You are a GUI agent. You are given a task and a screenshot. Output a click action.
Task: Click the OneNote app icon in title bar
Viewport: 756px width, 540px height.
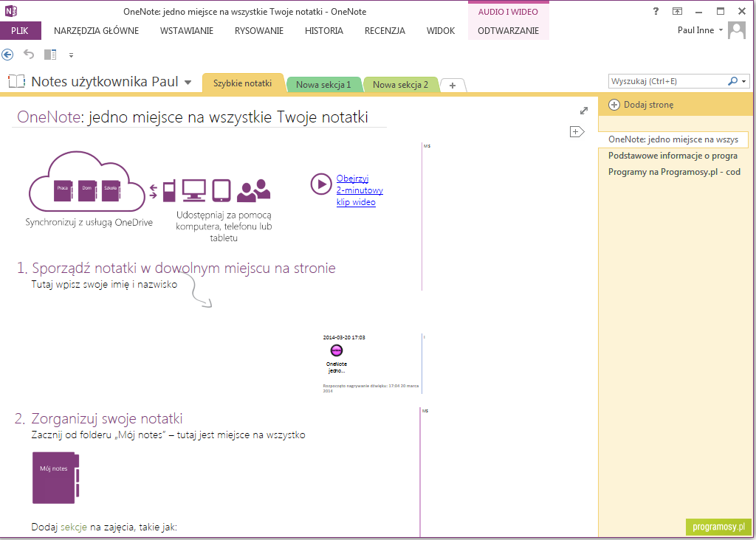[x=10, y=11]
